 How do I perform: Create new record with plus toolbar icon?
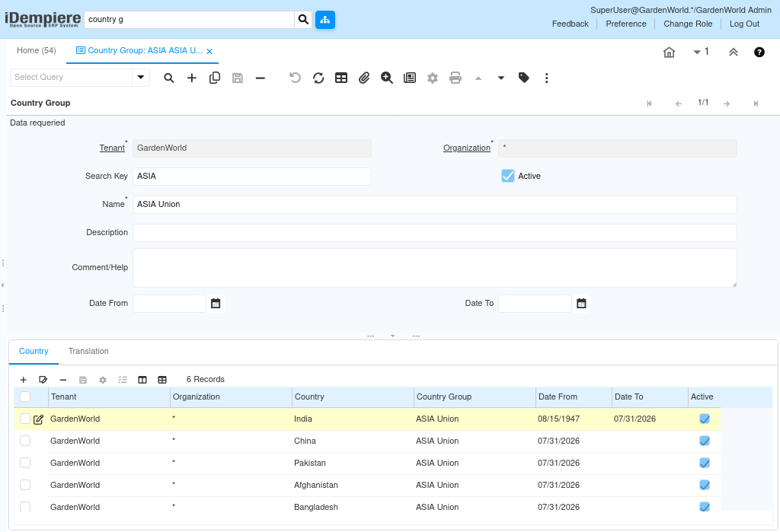(x=191, y=78)
